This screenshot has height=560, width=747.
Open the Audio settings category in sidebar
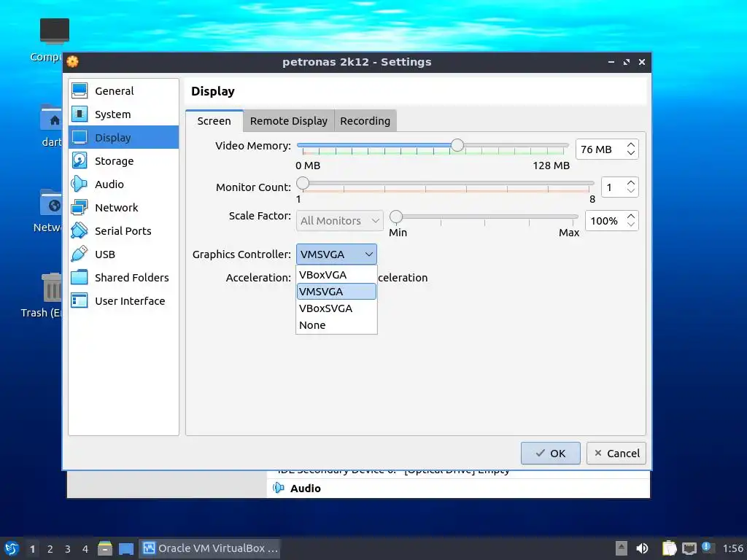pyautogui.click(x=123, y=184)
